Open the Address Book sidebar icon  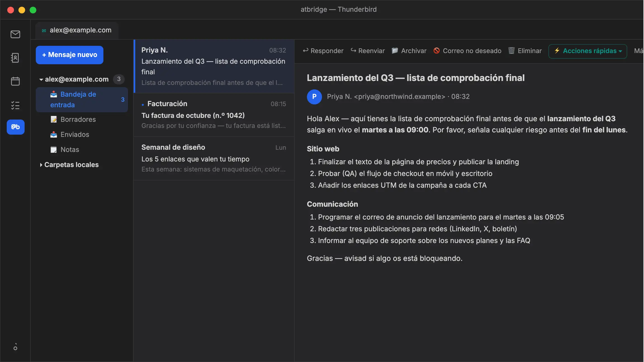tap(15, 58)
